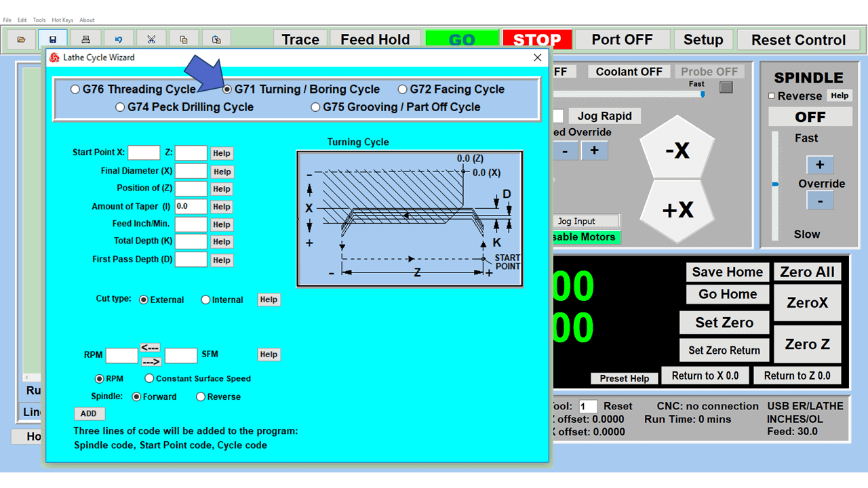Increase spindle override with + button
The width and height of the screenshot is (868, 488).
[x=820, y=165]
